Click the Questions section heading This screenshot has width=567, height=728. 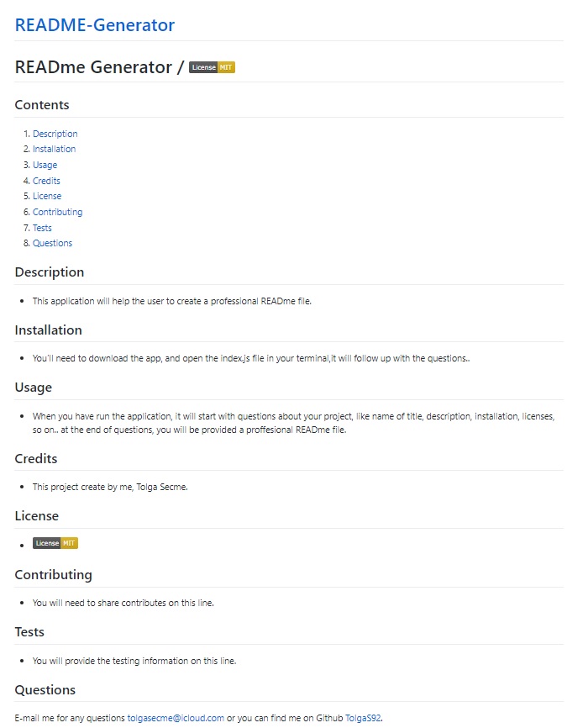click(x=45, y=690)
